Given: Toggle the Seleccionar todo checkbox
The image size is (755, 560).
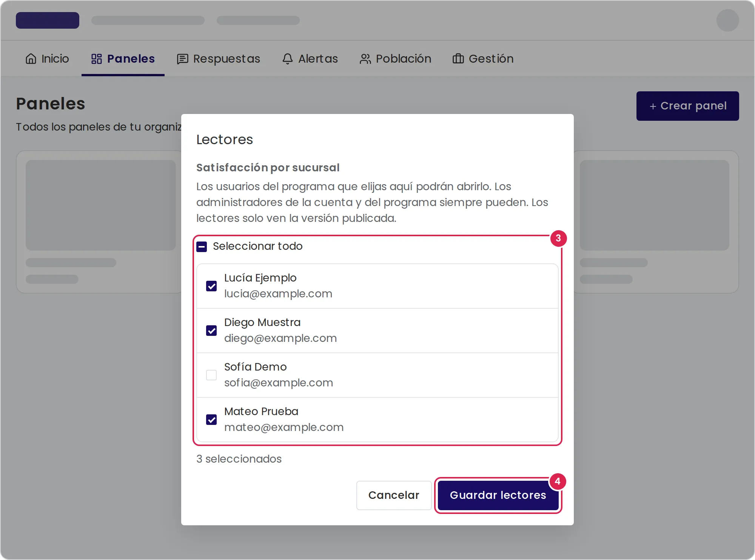Looking at the screenshot, I should [202, 247].
